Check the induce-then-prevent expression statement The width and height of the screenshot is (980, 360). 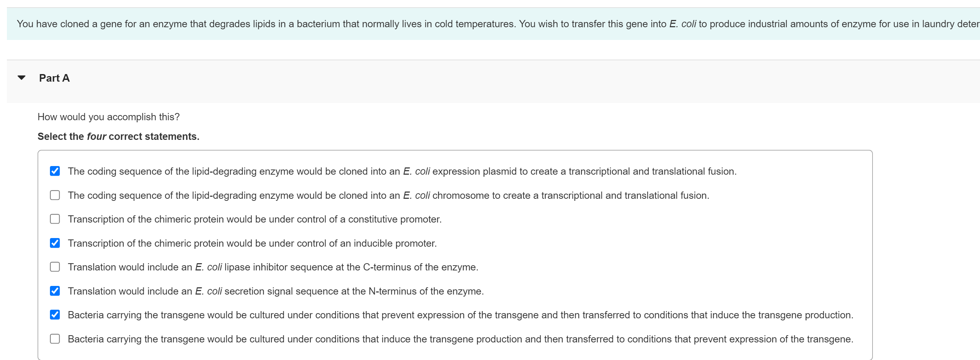click(55, 339)
